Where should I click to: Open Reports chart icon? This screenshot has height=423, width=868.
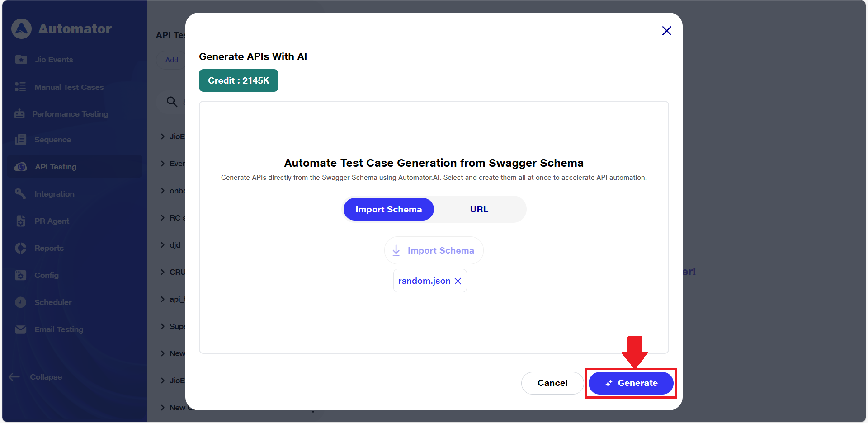click(x=21, y=248)
